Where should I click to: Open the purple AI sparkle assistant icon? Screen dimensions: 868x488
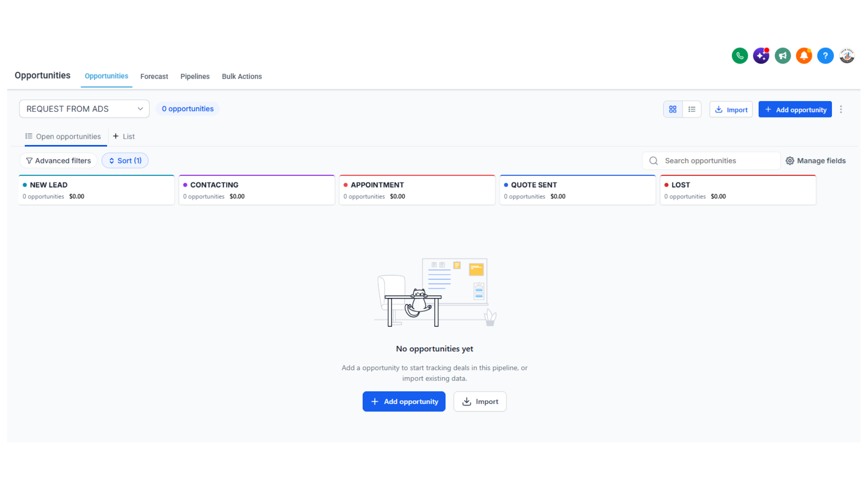tap(761, 56)
